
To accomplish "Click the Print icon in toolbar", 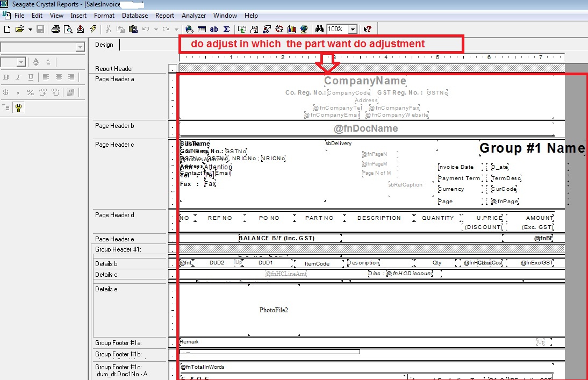I will point(55,29).
